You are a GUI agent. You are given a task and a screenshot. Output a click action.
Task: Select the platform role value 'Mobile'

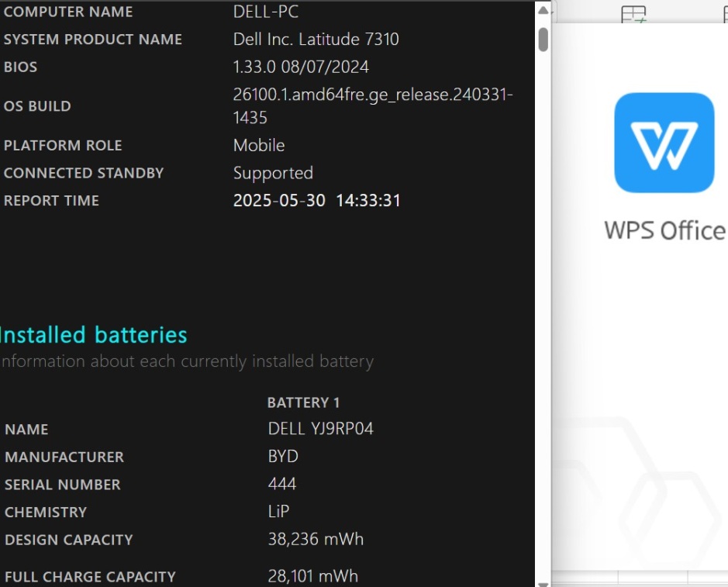(x=259, y=145)
